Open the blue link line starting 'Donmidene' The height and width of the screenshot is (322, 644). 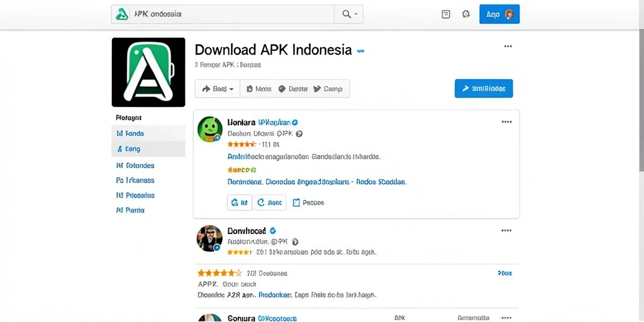(x=317, y=182)
